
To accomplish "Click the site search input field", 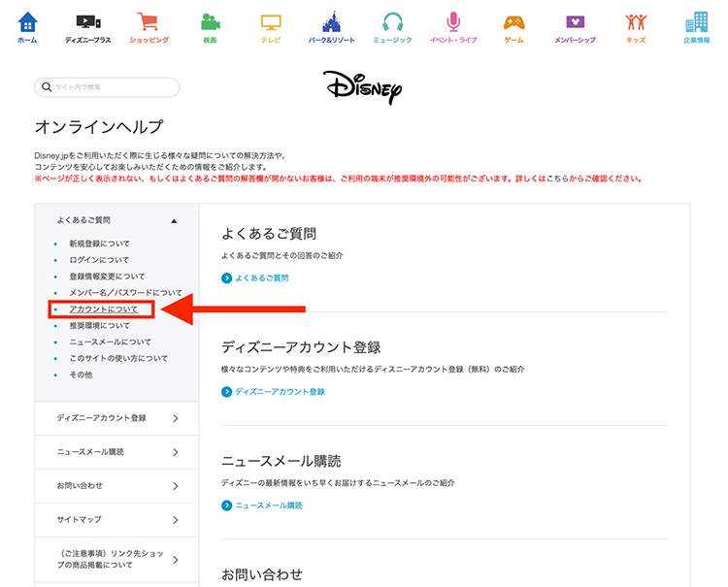I will point(109,87).
